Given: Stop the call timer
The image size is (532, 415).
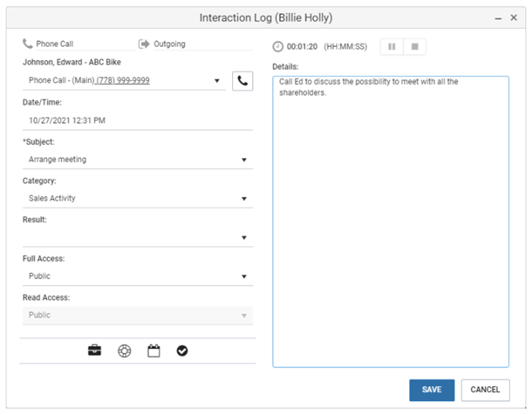Looking at the screenshot, I should click(415, 47).
